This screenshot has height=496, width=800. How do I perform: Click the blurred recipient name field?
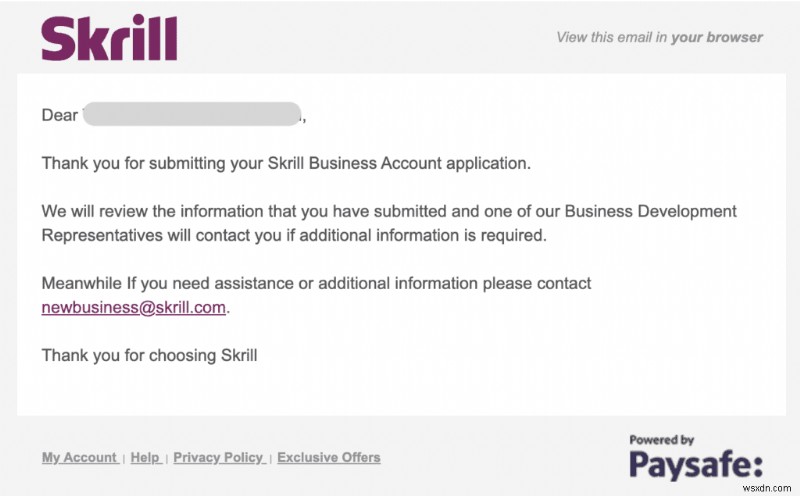(x=191, y=115)
